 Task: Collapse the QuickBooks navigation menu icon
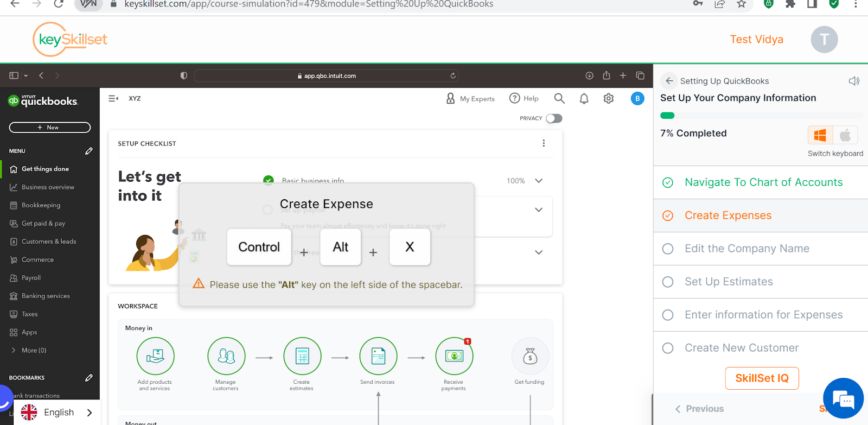tap(113, 98)
